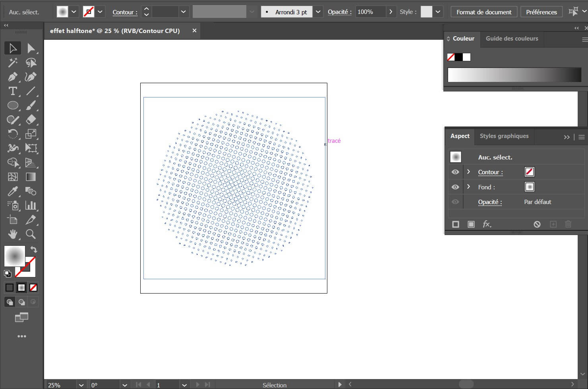Choose the Gradient tool
588x389 pixels.
(31, 177)
